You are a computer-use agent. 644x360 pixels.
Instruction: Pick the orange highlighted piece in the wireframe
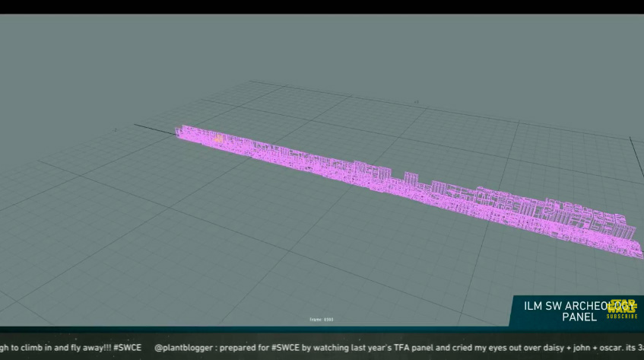pos(218,139)
